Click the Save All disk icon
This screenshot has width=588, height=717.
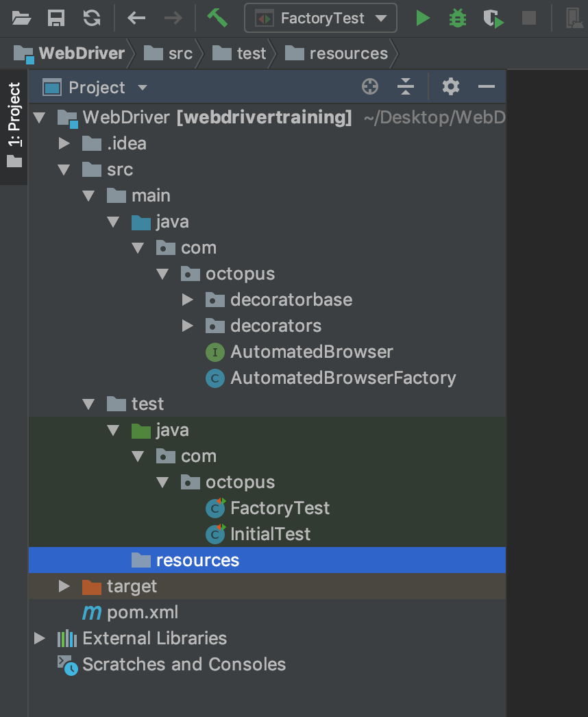57,18
